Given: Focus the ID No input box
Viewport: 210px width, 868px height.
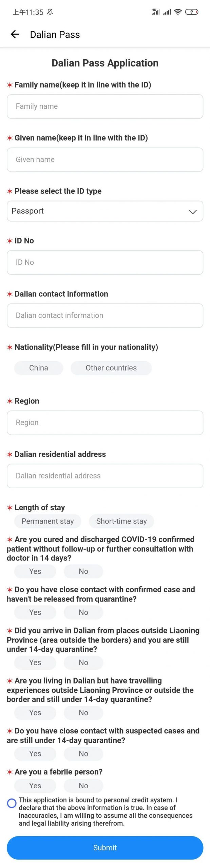Looking at the screenshot, I should point(105,262).
